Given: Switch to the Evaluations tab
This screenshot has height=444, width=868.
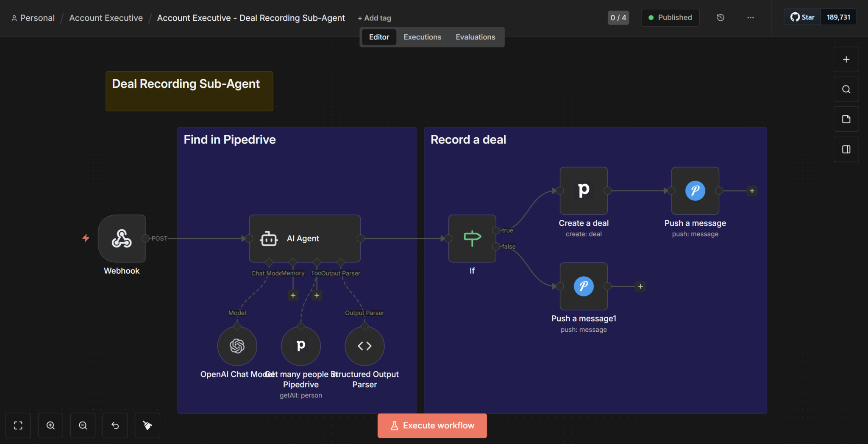Looking at the screenshot, I should [x=475, y=37].
